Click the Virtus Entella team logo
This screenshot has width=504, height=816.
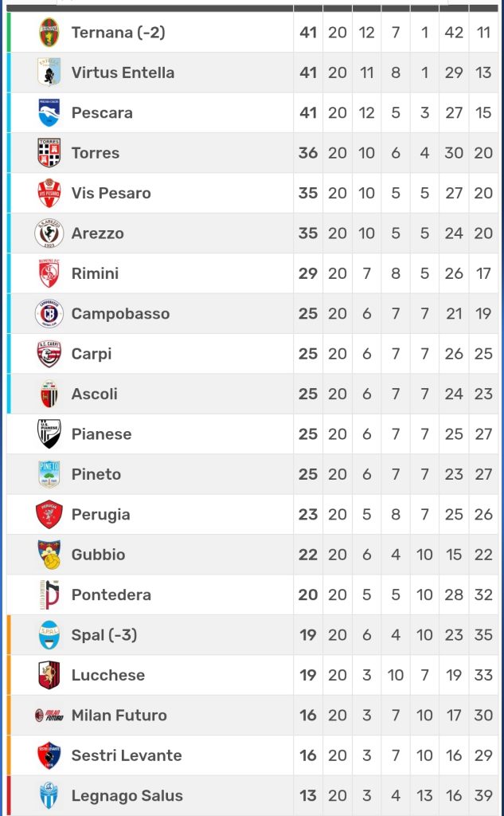point(49,73)
